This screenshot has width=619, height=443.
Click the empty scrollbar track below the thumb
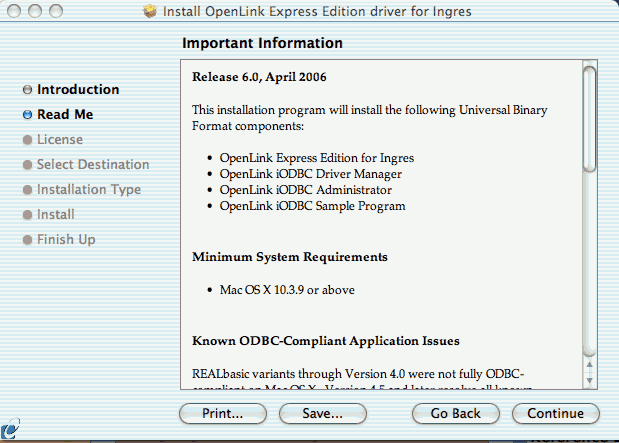(589, 264)
